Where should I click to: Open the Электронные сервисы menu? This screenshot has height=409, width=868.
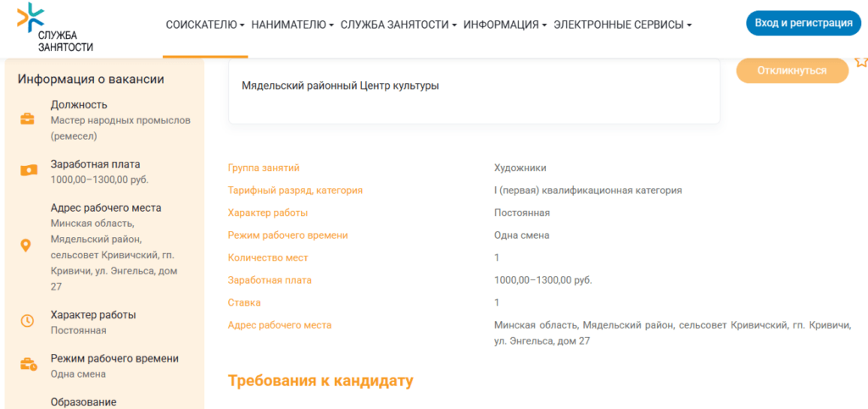click(x=622, y=25)
